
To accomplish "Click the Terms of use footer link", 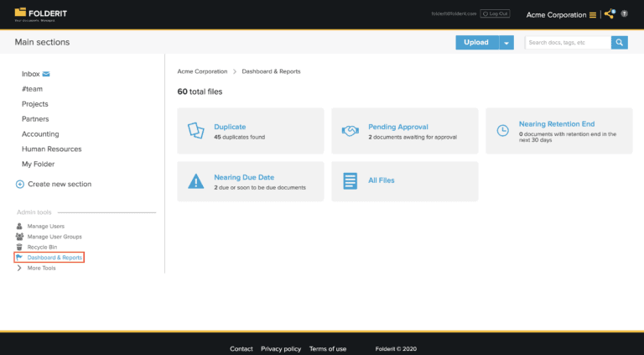I will [x=328, y=349].
